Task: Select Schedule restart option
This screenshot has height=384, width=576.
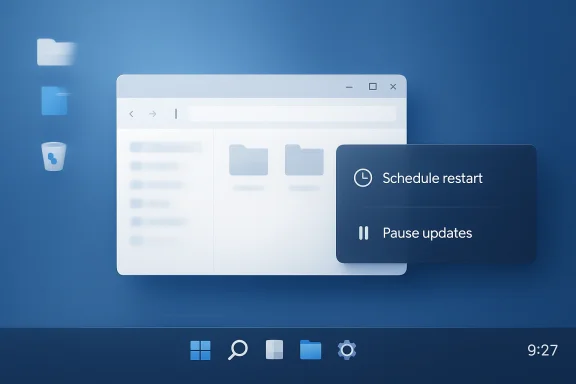Action: [436, 178]
